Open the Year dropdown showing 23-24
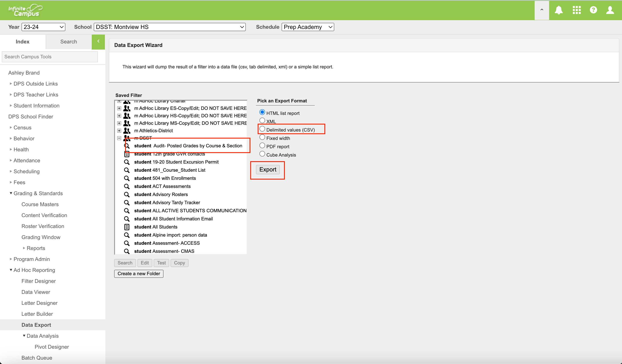The image size is (622, 364). [x=43, y=27]
